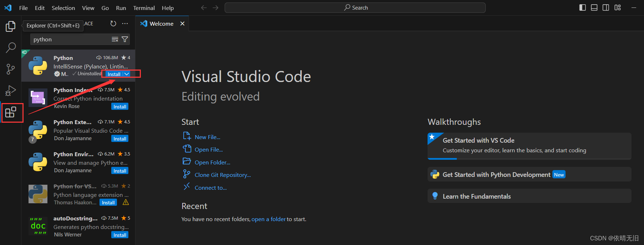Viewport: 644px width, 245px height.
Task: Click the VS Code logo in title bar
Action: pos(8,7)
